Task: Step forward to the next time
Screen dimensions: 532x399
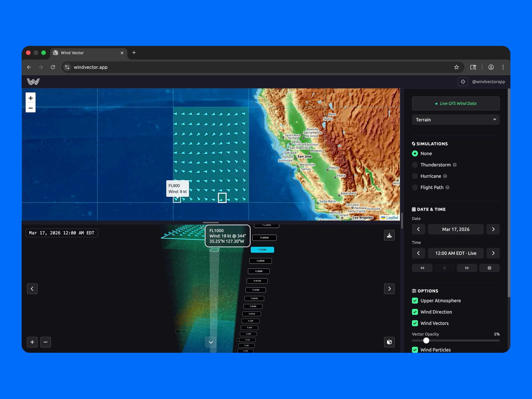Action: tap(493, 253)
